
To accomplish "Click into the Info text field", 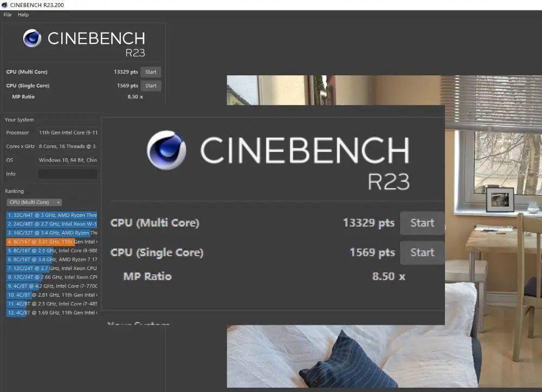I will (x=67, y=174).
